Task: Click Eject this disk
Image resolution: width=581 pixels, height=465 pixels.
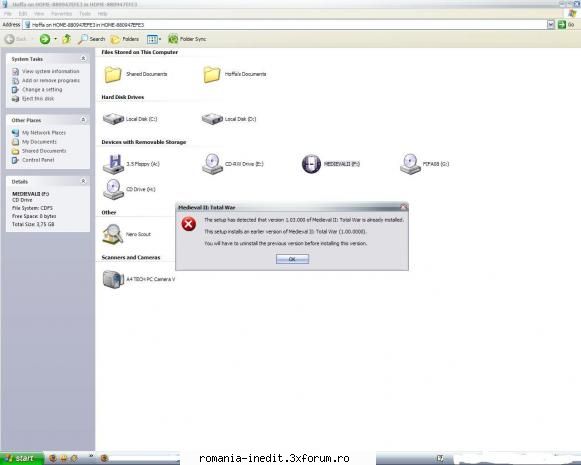Action: point(38,99)
